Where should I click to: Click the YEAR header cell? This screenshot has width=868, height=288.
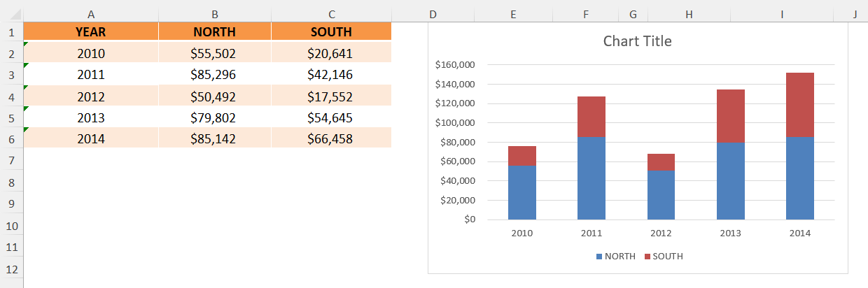point(91,31)
